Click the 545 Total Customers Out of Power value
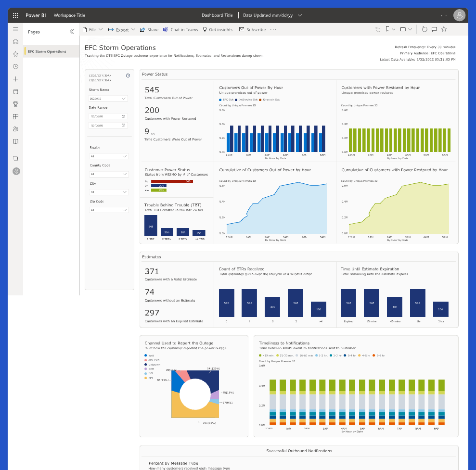The image size is (476, 470). pyautogui.click(x=152, y=90)
